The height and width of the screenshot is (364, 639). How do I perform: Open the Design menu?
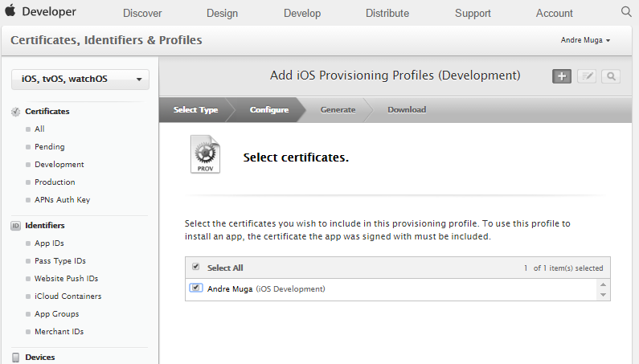pyautogui.click(x=222, y=13)
